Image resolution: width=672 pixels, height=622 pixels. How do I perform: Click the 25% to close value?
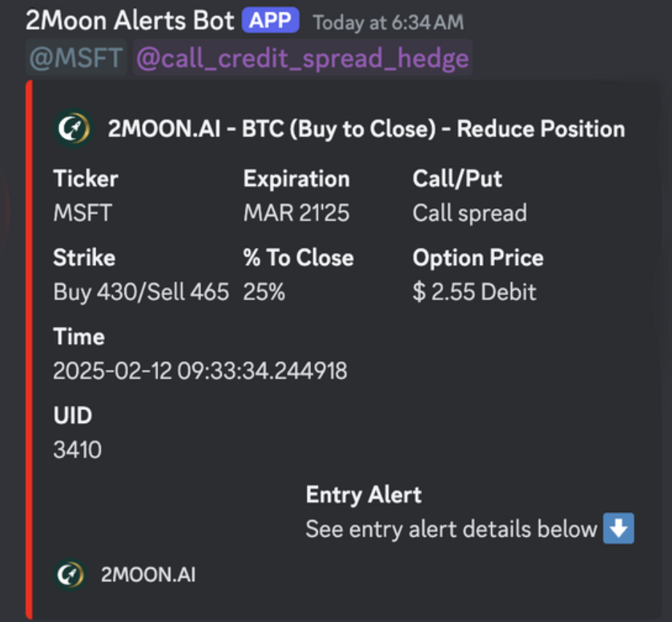pos(264,292)
